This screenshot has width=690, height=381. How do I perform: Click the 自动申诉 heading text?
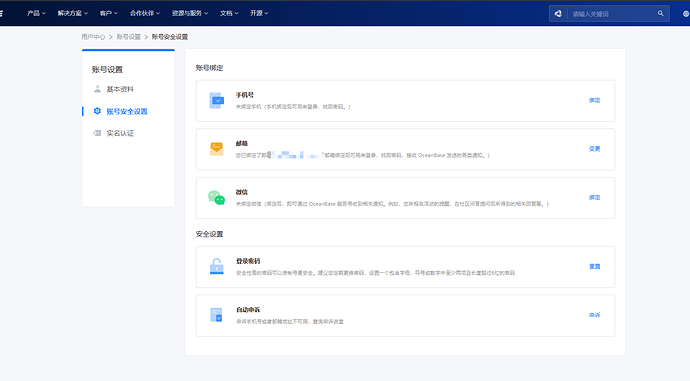coord(248,310)
